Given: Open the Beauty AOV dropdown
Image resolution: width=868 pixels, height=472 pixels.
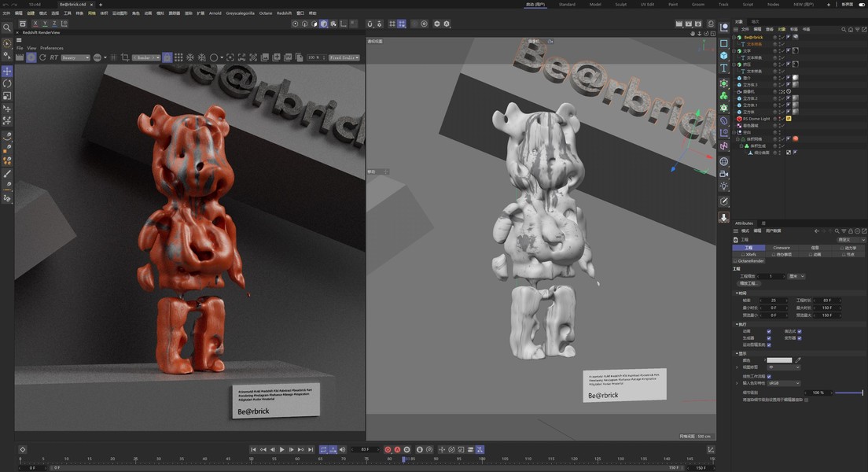Looking at the screenshot, I should (x=75, y=57).
